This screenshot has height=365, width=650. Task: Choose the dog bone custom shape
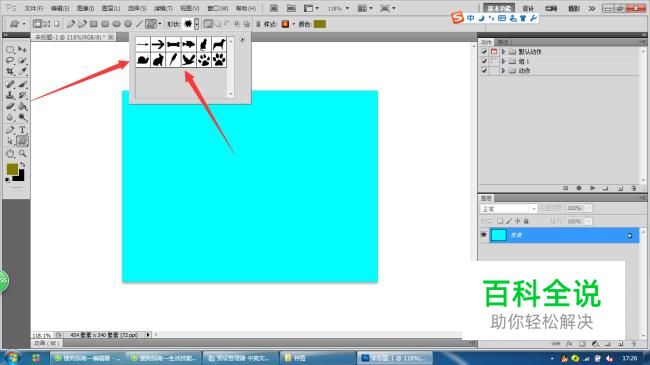click(173, 44)
